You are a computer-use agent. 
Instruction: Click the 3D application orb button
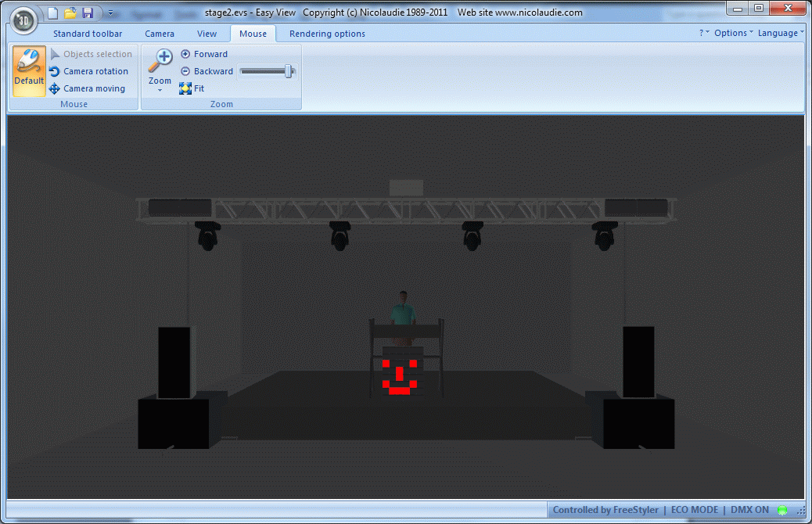pyautogui.click(x=24, y=19)
